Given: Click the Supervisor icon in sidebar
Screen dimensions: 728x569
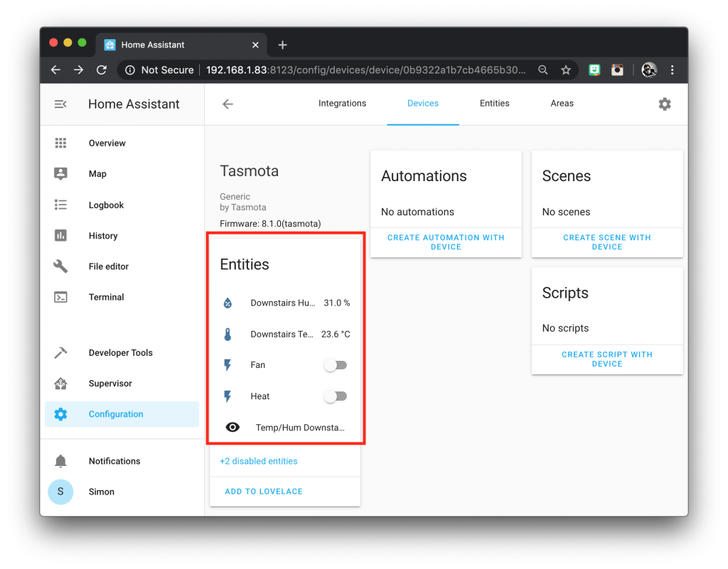Looking at the screenshot, I should [60, 384].
